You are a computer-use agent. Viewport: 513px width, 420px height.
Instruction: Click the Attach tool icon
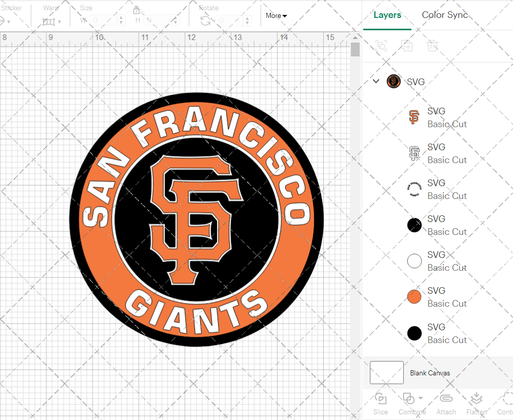[446, 398]
